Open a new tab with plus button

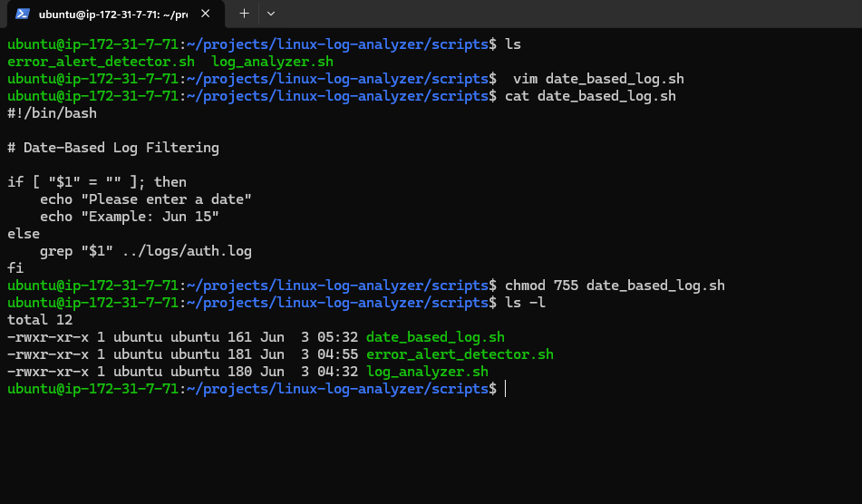click(244, 14)
